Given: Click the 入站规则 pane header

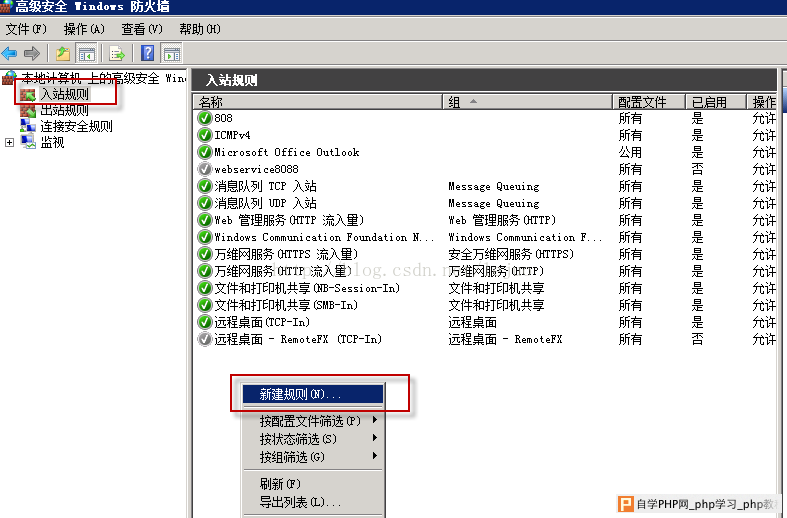Looking at the screenshot, I should click(484, 80).
